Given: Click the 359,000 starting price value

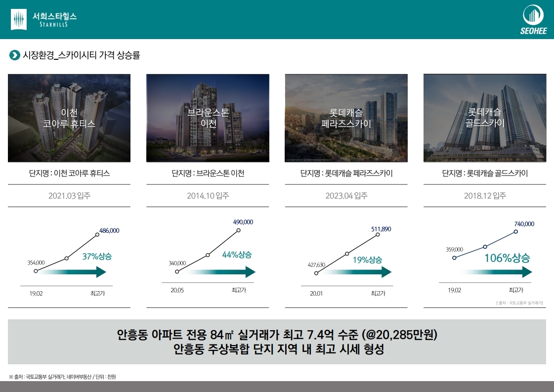Looking at the screenshot, I should pyautogui.click(x=454, y=250).
